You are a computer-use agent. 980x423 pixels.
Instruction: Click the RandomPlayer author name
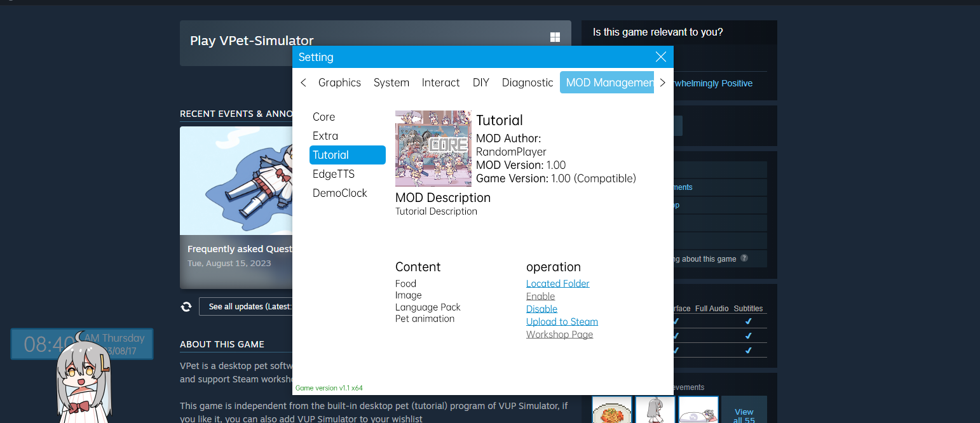pos(511,152)
